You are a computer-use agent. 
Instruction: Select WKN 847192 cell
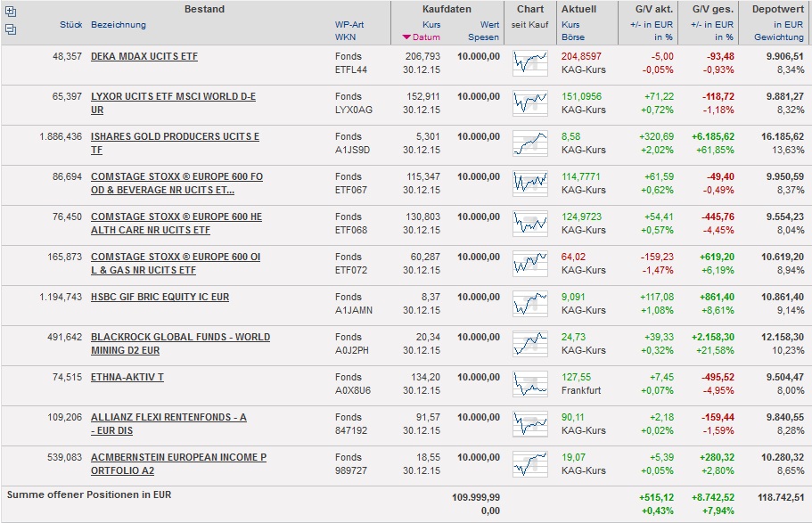(350, 431)
